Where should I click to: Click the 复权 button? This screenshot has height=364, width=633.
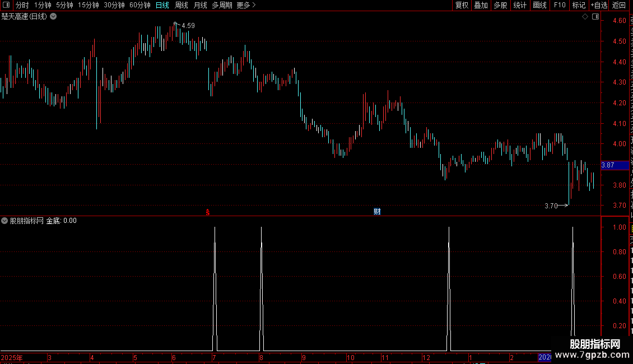[x=462, y=5]
